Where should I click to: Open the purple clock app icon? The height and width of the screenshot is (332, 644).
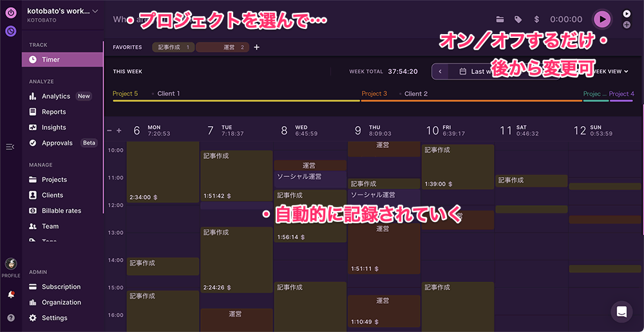click(11, 30)
